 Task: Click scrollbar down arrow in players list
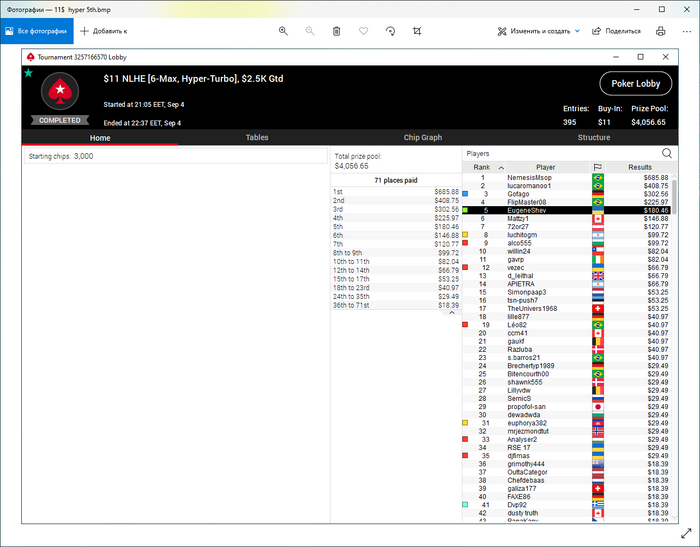pos(674,517)
